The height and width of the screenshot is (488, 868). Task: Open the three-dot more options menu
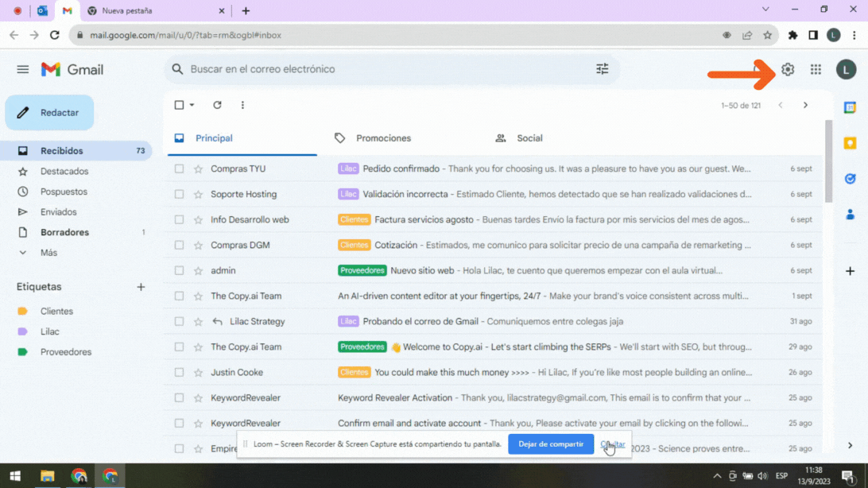(242, 105)
